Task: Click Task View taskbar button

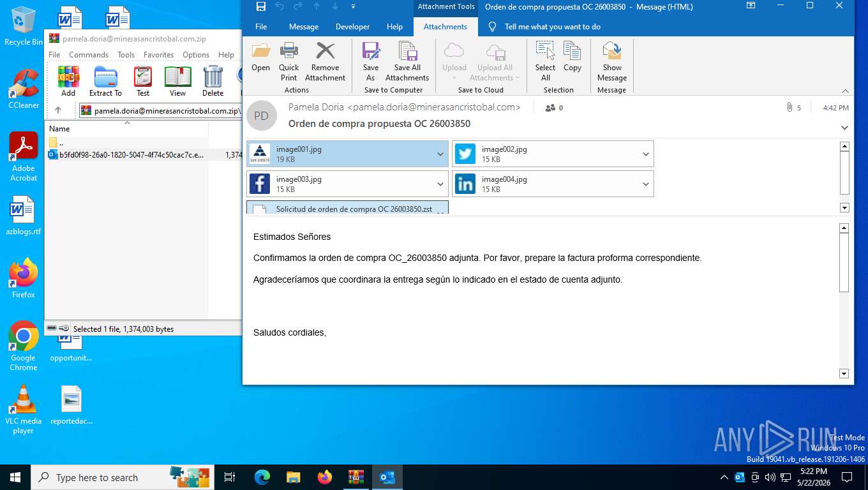Action: click(230, 477)
